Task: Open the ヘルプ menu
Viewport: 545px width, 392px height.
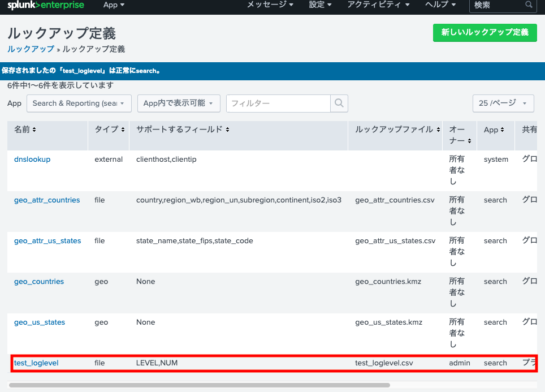Action: [440, 5]
